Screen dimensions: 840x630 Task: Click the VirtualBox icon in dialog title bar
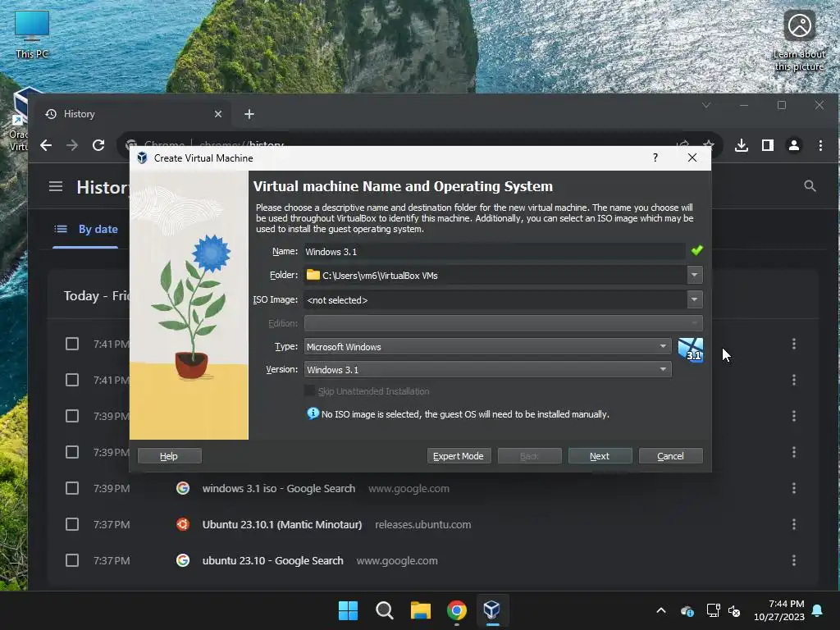click(x=142, y=158)
